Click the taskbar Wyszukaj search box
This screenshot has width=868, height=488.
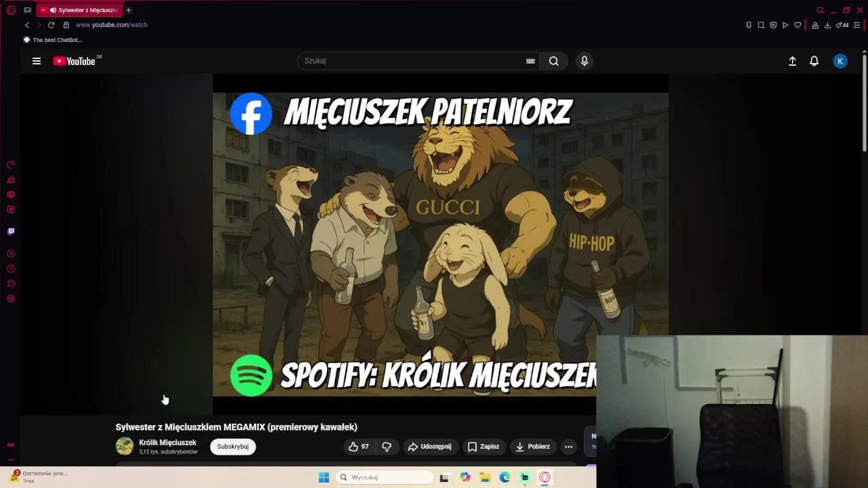[x=384, y=477]
